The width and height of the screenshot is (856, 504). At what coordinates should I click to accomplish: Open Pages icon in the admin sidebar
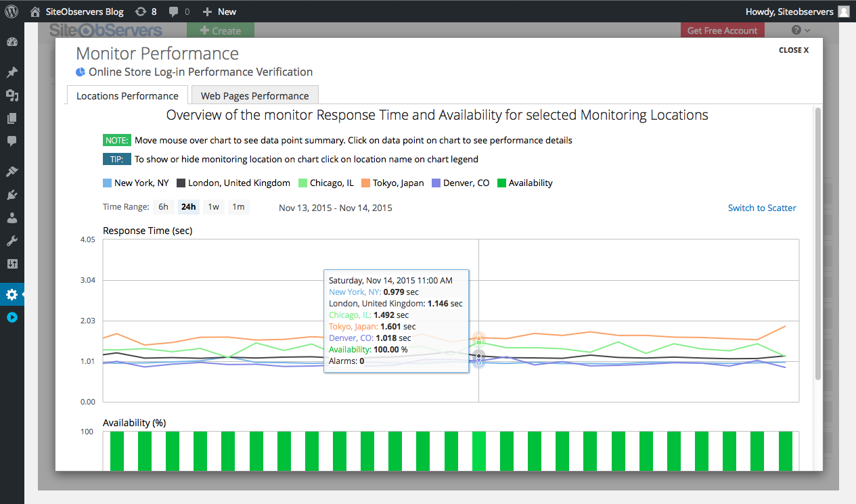click(x=12, y=118)
